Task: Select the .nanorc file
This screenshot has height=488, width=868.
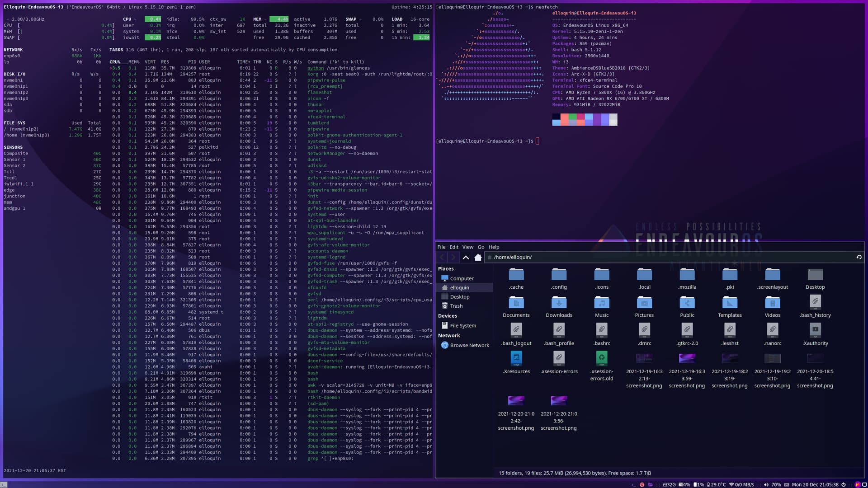Action: [773, 335]
